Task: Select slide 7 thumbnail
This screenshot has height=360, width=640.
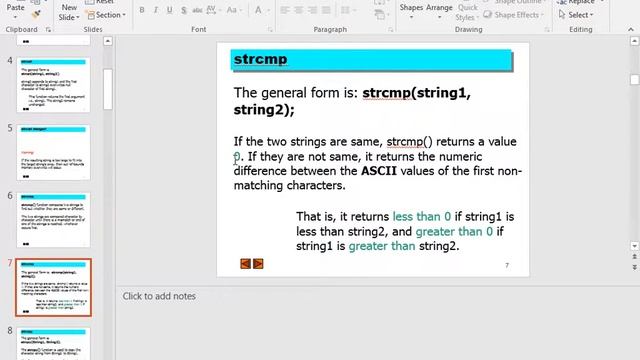Action: coord(53,287)
